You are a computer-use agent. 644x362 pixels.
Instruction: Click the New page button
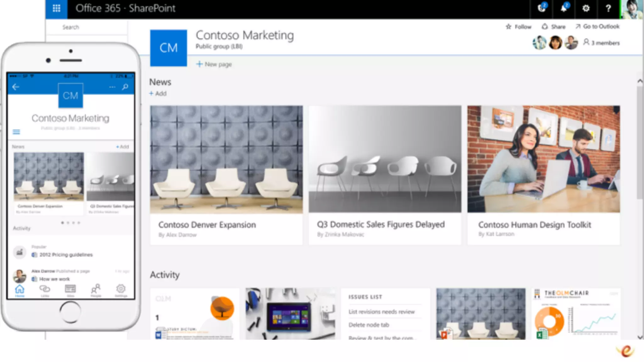tap(214, 64)
